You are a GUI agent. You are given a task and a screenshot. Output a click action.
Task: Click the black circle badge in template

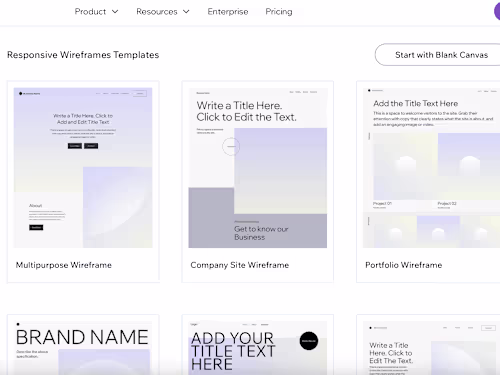click(309, 341)
